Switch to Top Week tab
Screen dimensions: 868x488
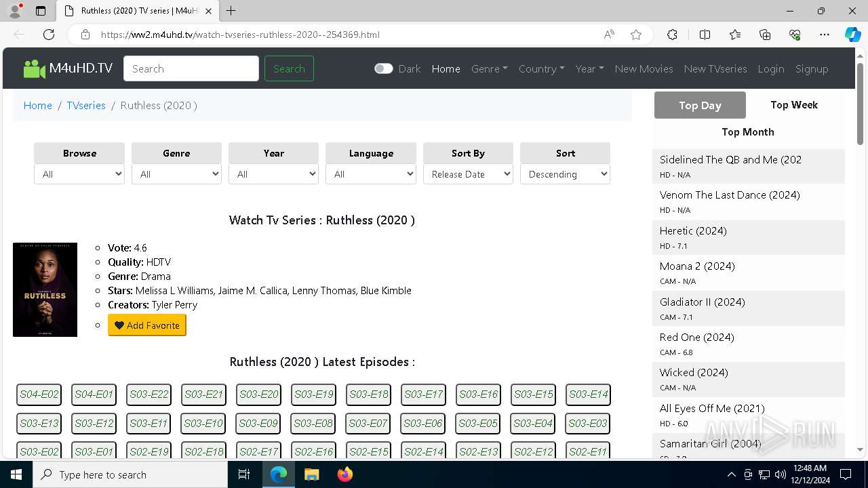tap(794, 105)
